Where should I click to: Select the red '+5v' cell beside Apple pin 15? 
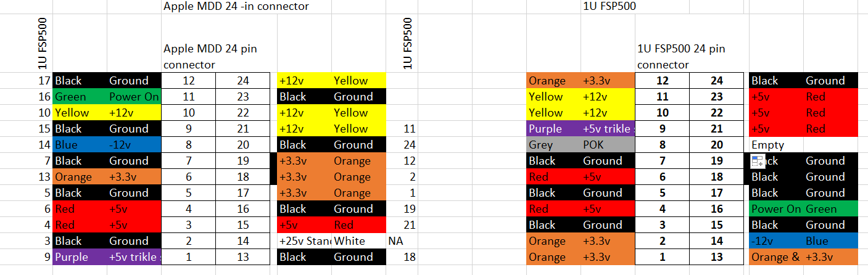pos(305,225)
